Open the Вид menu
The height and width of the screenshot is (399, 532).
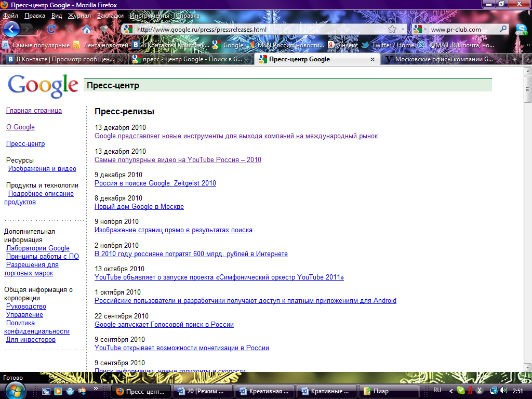(x=57, y=16)
